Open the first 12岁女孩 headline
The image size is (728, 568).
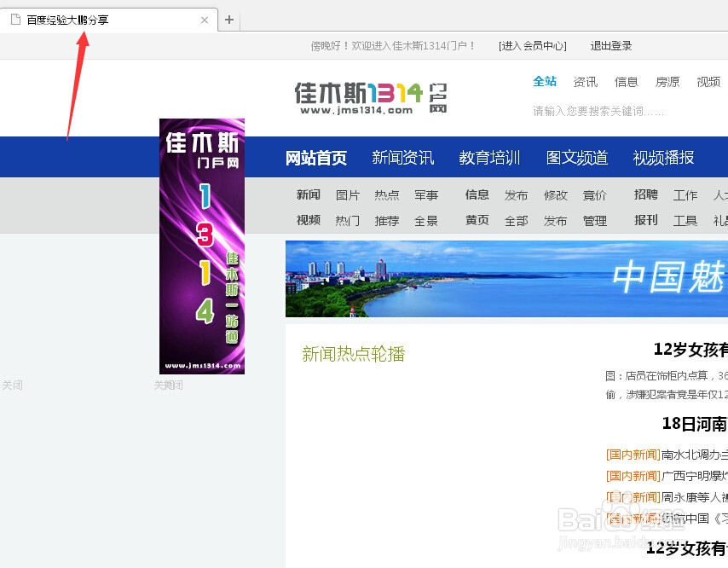(x=690, y=350)
